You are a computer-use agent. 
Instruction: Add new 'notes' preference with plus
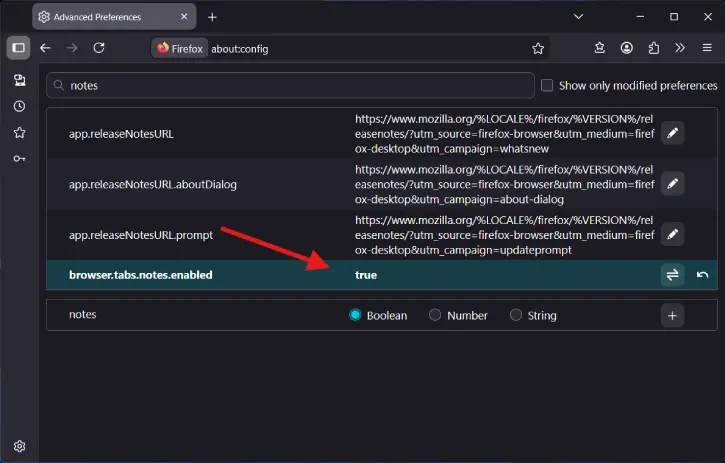tap(672, 315)
